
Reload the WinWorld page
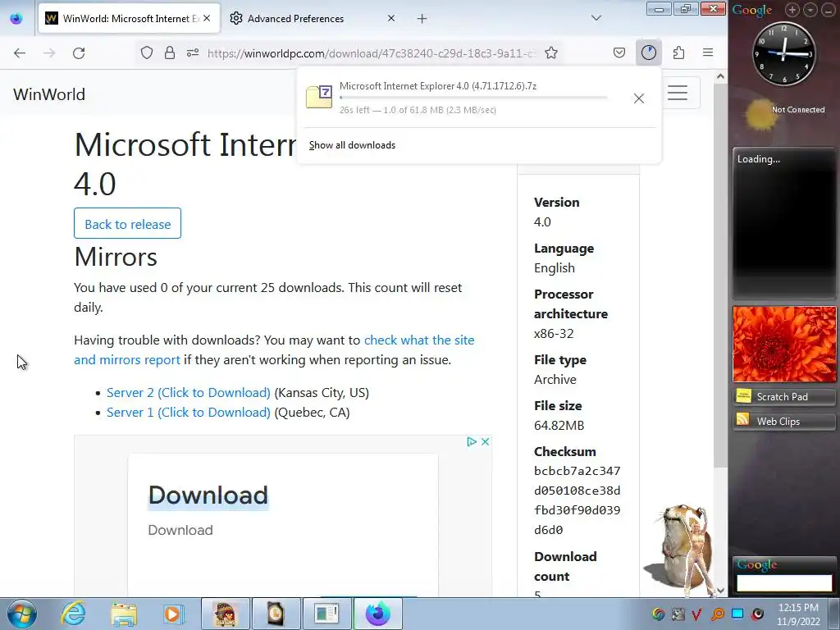click(79, 52)
